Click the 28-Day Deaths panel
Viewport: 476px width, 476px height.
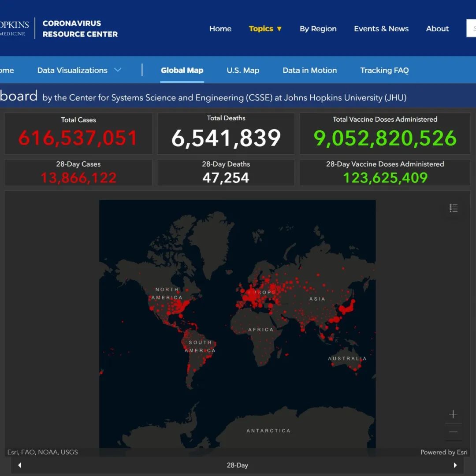[x=226, y=172]
